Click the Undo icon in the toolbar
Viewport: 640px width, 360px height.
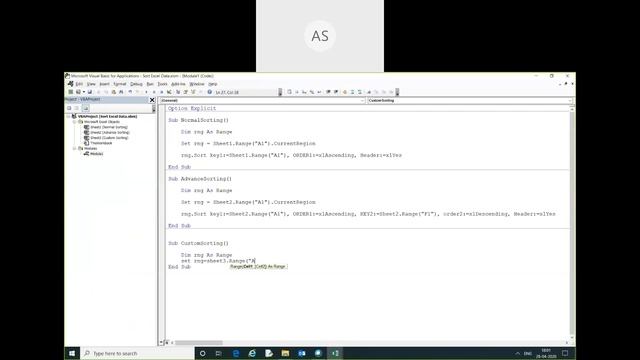(130, 92)
